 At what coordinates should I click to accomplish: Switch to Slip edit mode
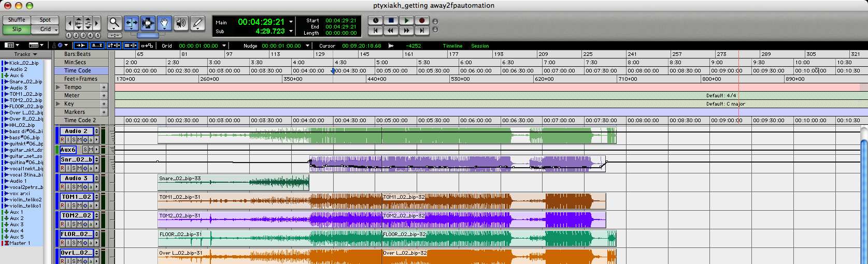click(x=17, y=29)
